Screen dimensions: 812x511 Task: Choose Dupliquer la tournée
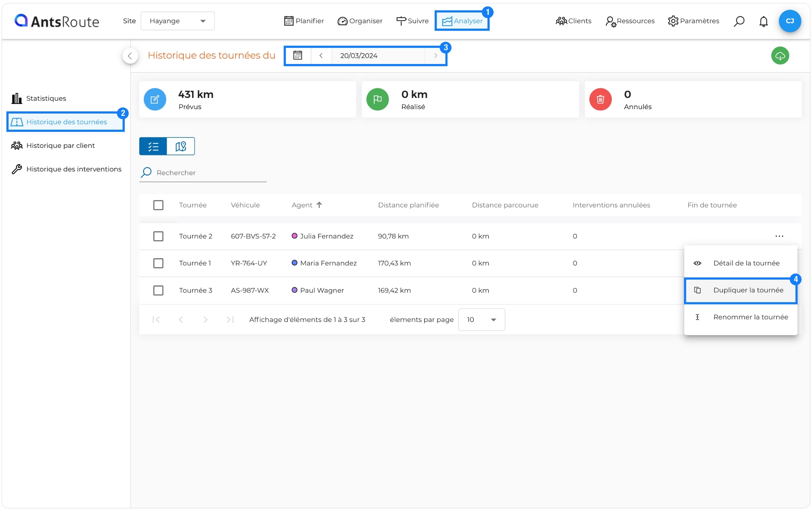741,290
